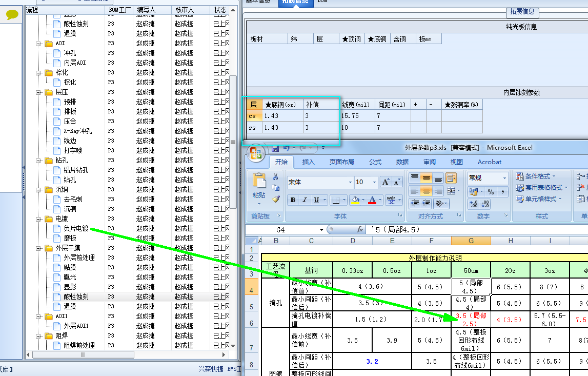Toggle center horizontal alignment
The height and width of the screenshot is (376, 588).
(427, 191)
